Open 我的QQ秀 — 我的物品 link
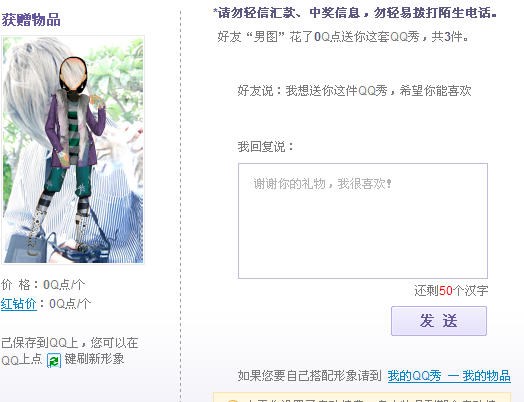Viewport: 524px width, 402px height. (449, 376)
